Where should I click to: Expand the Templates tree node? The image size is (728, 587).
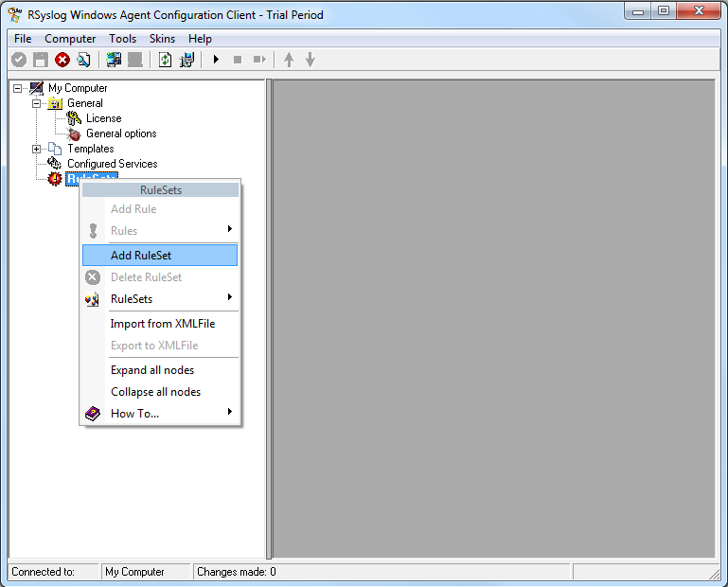click(36, 149)
